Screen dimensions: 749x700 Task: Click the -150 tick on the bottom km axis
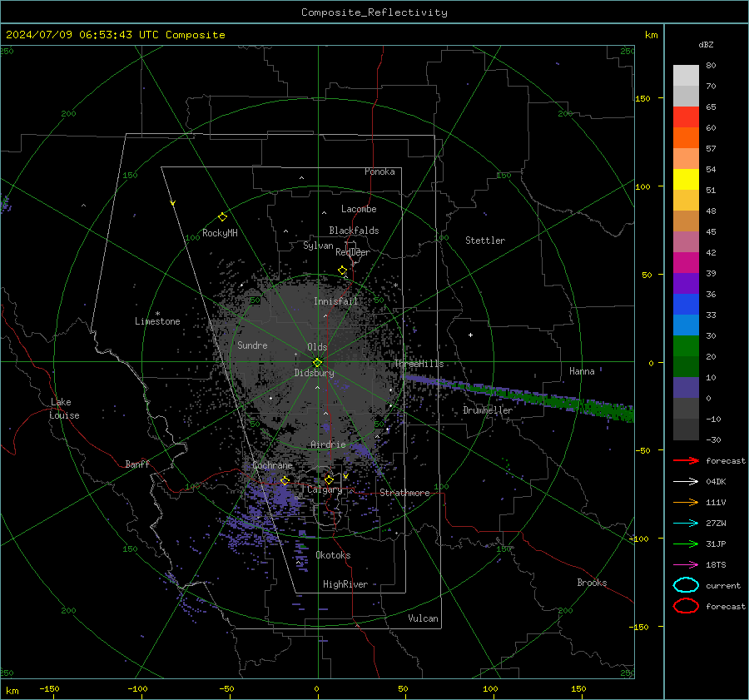pyautogui.click(x=49, y=688)
